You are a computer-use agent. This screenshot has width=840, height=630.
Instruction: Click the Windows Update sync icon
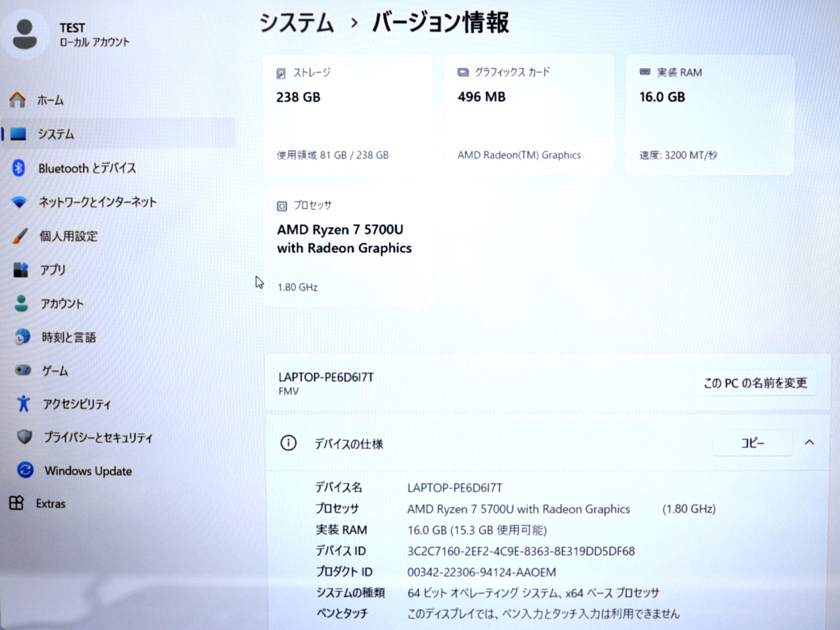pyautogui.click(x=25, y=471)
